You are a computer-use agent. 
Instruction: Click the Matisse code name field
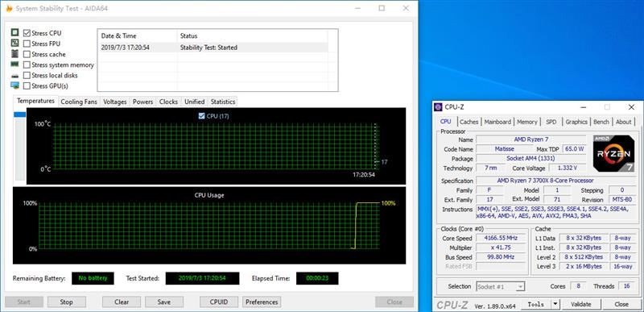(x=504, y=149)
